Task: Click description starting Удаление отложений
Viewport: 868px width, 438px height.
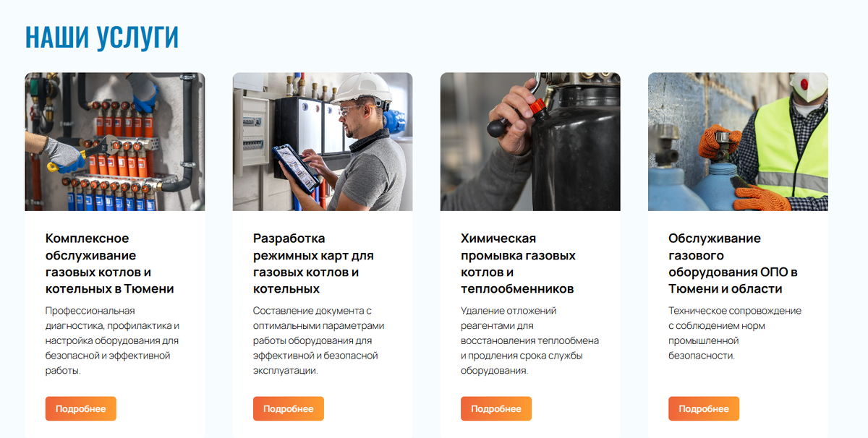Action: [x=529, y=340]
